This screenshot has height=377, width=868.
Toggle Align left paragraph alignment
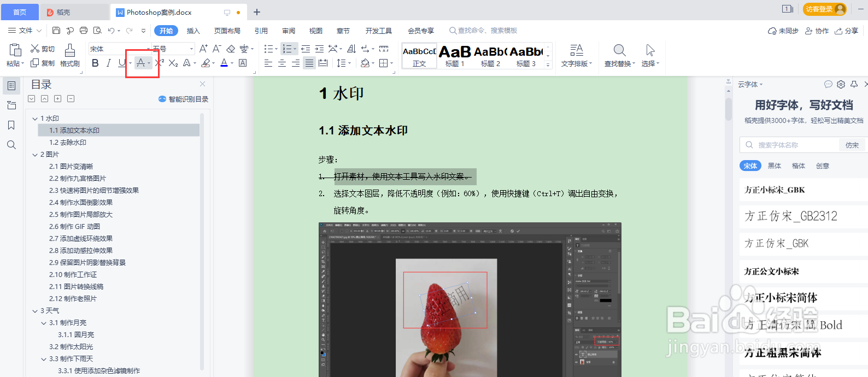click(268, 63)
